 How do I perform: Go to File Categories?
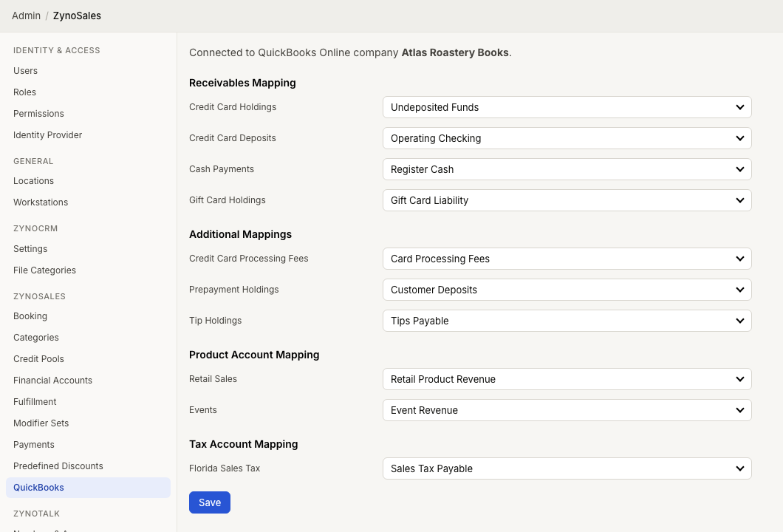coord(44,270)
